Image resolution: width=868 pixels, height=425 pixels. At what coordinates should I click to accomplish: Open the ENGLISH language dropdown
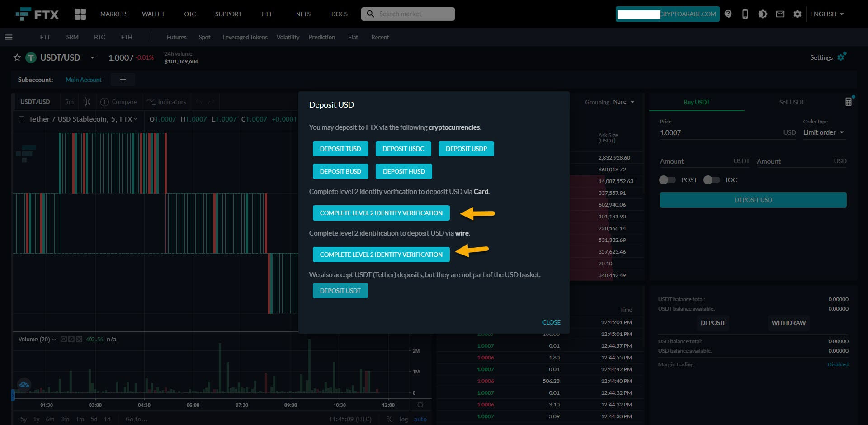click(x=826, y=14)
